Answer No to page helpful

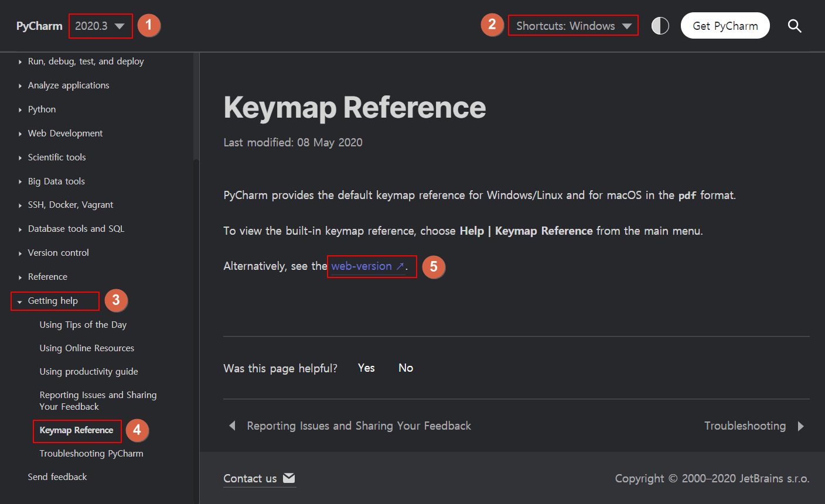tap(405, 368)
